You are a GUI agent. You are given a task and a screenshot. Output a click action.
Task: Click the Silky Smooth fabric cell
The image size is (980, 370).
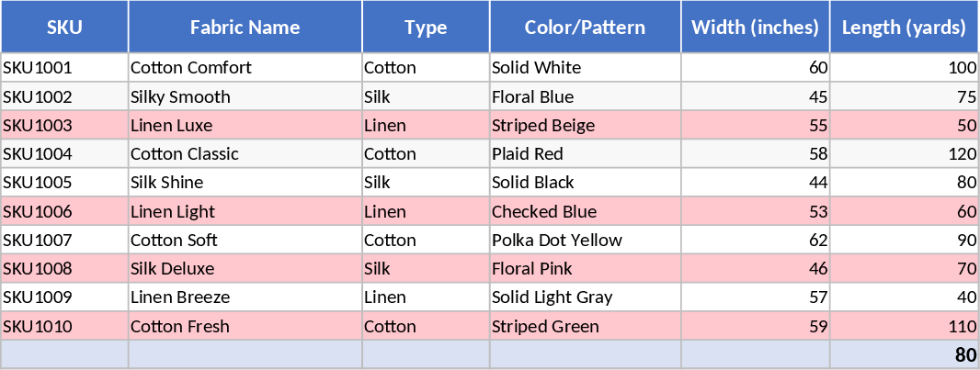(245, 97)
